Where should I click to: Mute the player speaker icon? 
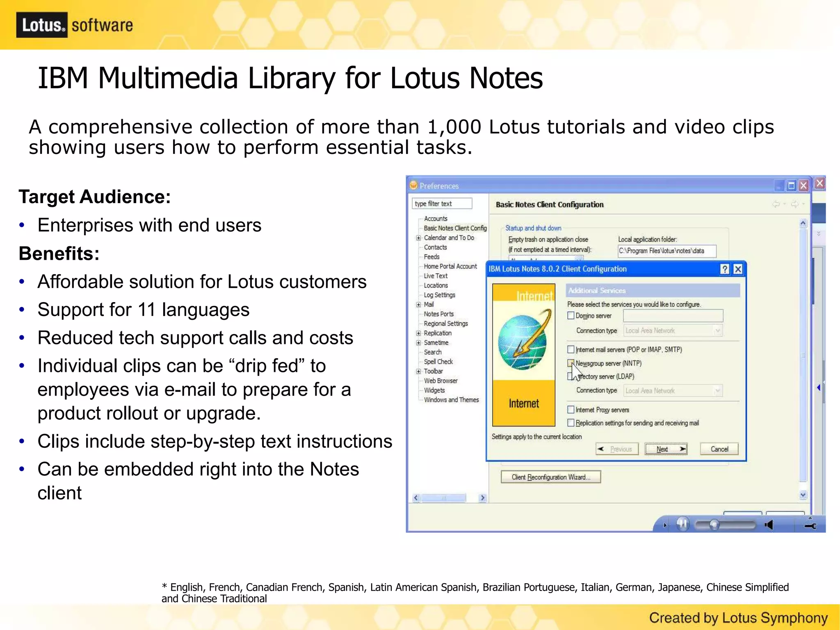tap(769, 525)
